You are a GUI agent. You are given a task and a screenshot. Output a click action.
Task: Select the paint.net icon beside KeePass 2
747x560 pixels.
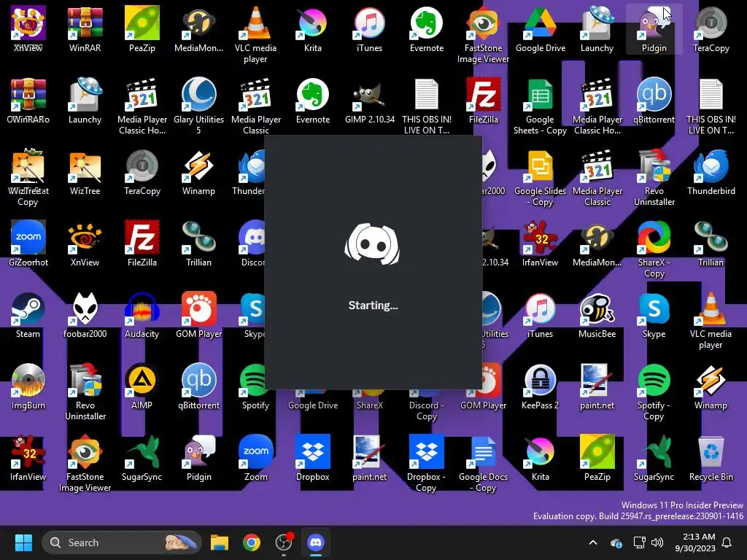pyautogui.click(x=597, y=386)
